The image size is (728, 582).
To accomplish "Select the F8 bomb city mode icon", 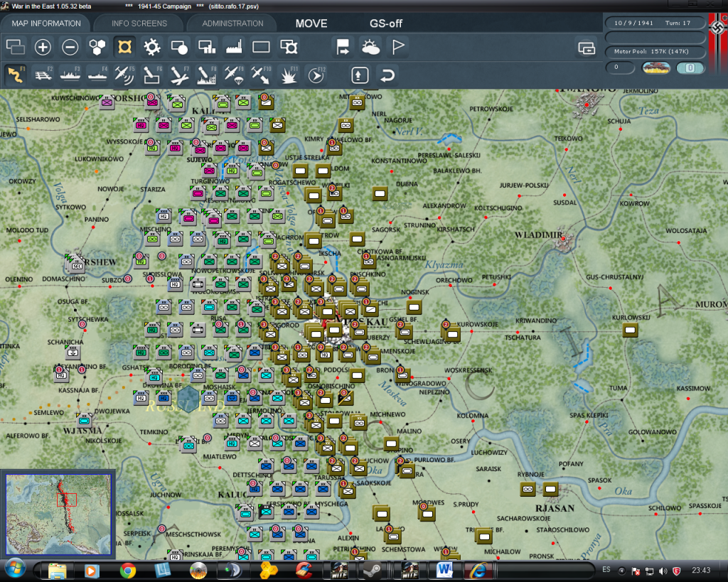I will [207, 75].
